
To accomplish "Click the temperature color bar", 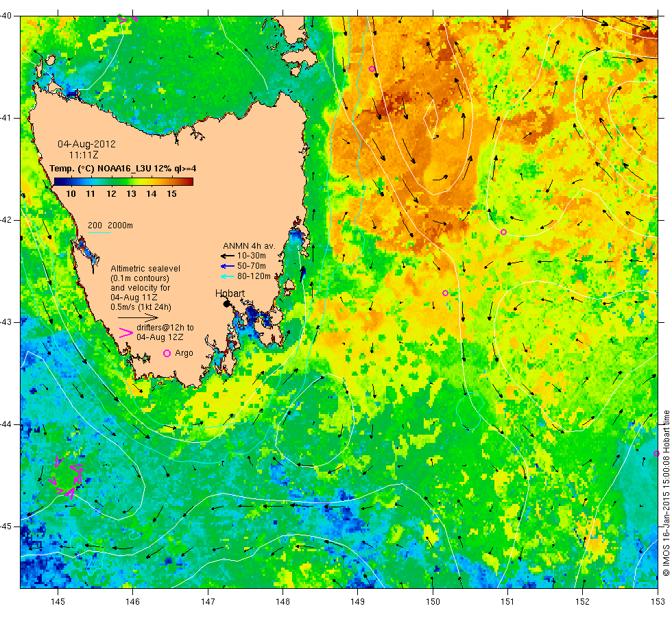I will point(123,182).
